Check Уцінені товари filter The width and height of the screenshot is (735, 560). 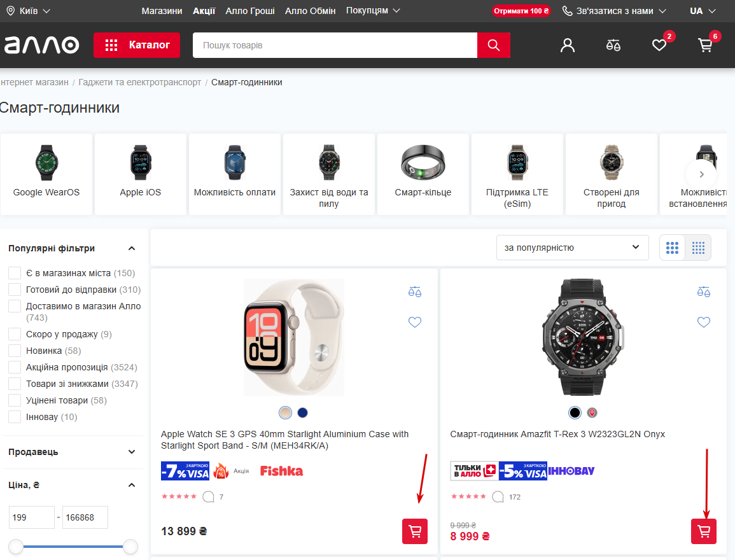coord(15,401)
